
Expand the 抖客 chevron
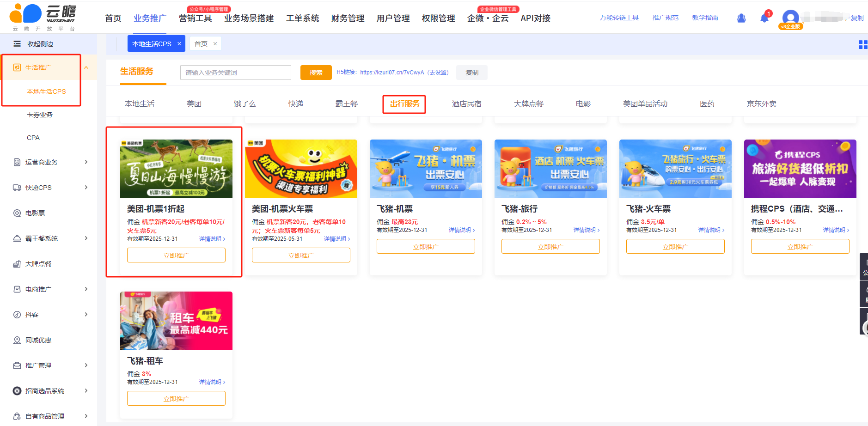pos(86,315)
